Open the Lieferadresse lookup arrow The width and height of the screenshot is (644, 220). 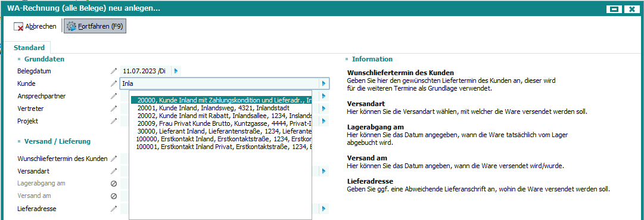pyautogui.click(x=324, y=209)
